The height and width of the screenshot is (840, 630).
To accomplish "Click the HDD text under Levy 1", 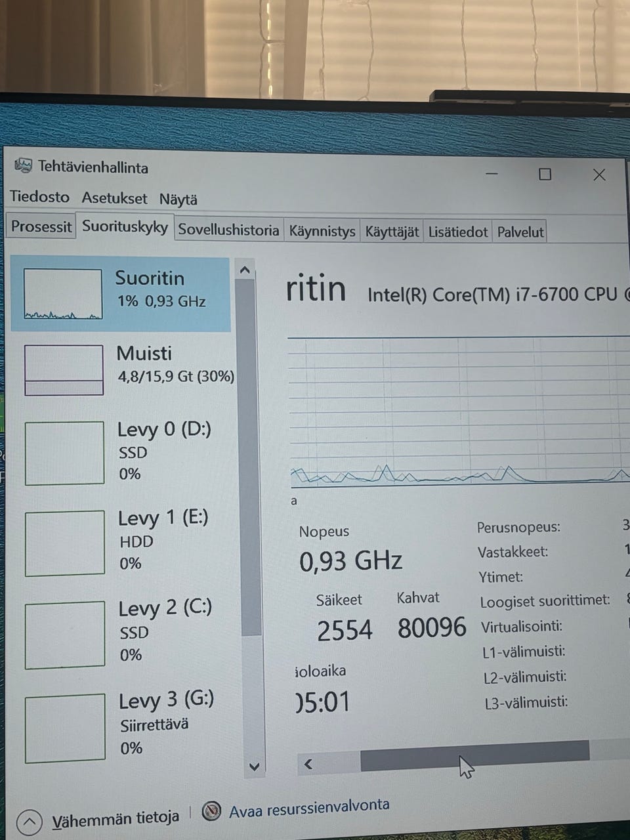I will pyautogui.click(x=136, y=542).
